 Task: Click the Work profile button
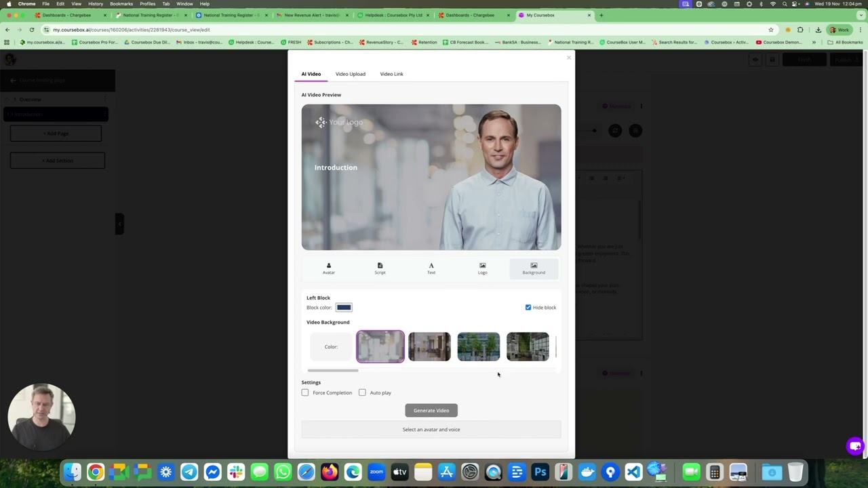pyautogui.click(x=840, y=30)
